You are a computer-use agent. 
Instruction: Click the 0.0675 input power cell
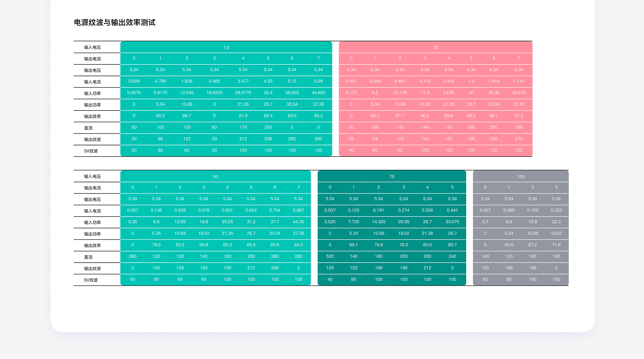[x=134, y=93]
